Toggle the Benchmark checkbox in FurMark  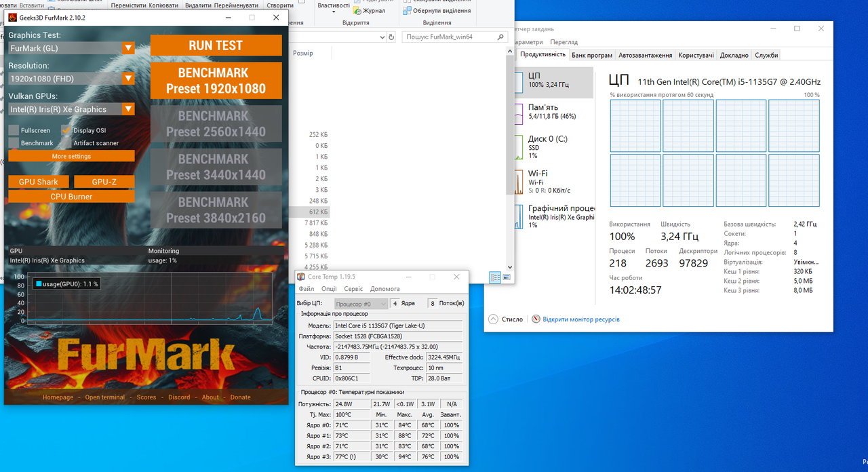[x=14, y=143]
